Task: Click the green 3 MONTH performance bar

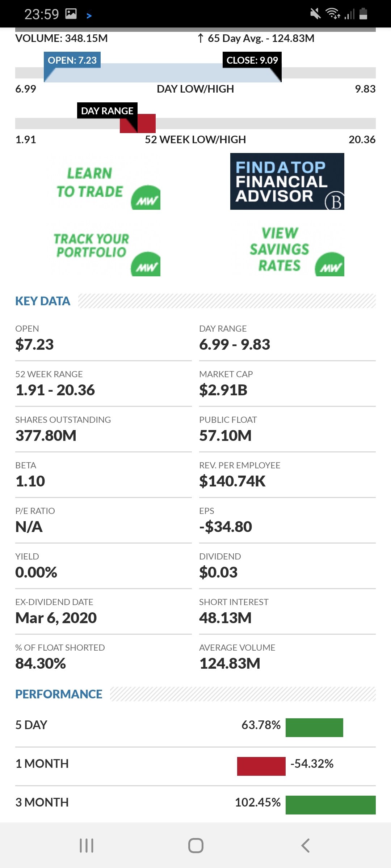Action: tap(331, 805)
